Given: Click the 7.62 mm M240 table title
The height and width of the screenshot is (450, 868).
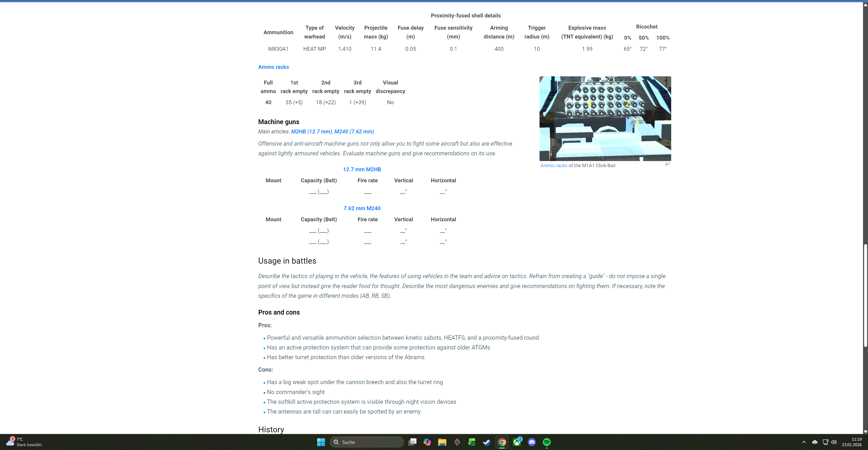Looking at the screenshot, I should tap(362, 208).
